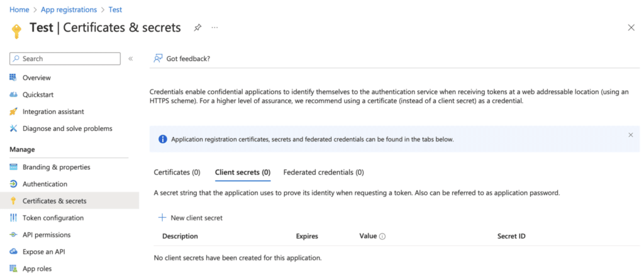Screen dimensions: 644x275
Task: Open Overview from the sidebar
Action: [x=36, y=77]
